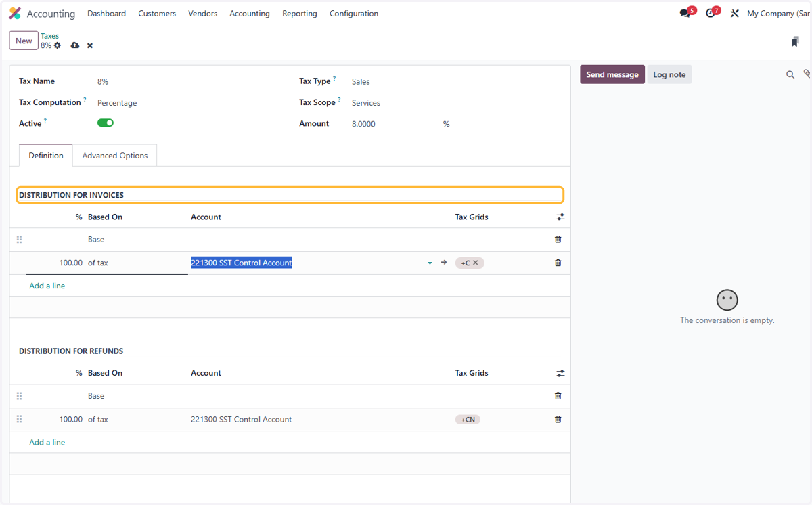
Task: Toggle the Active switch off
Action: click(106, 123)
